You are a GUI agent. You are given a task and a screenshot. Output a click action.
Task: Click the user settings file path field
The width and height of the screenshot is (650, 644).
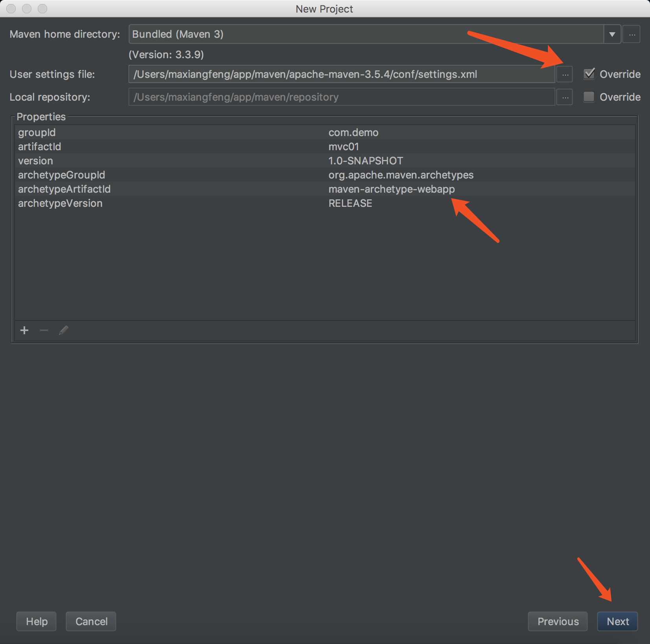click(342, 74)
